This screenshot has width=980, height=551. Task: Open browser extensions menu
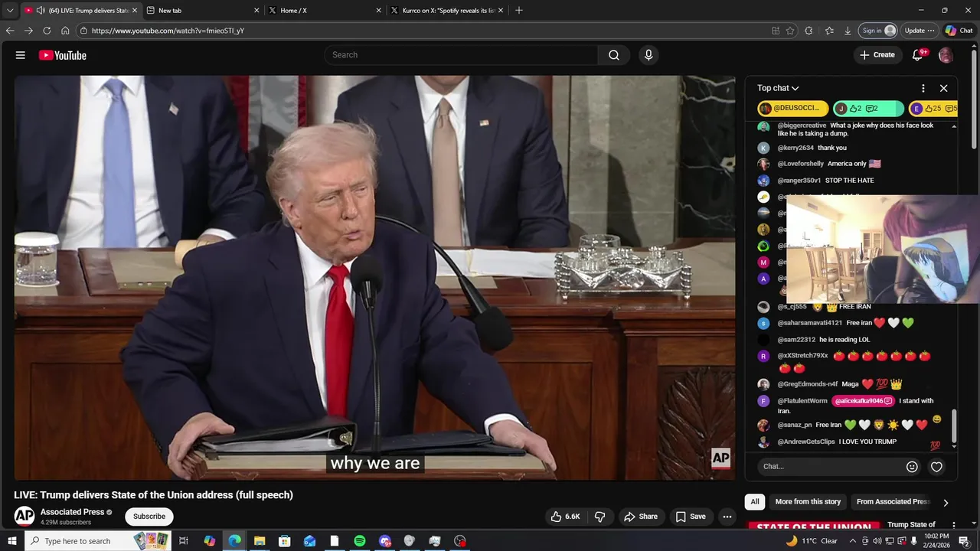tap(809, 31)
